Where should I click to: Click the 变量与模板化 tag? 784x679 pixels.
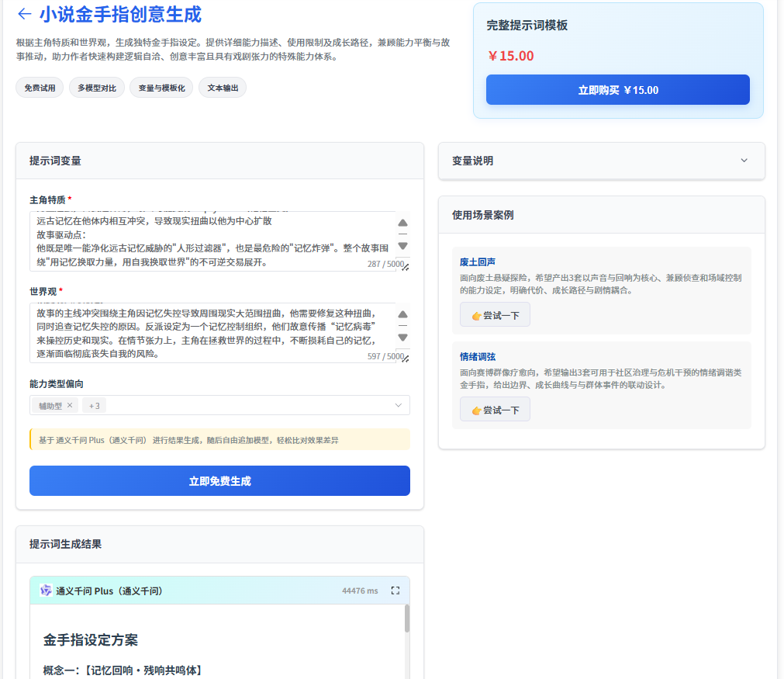[x=161, y=88]
